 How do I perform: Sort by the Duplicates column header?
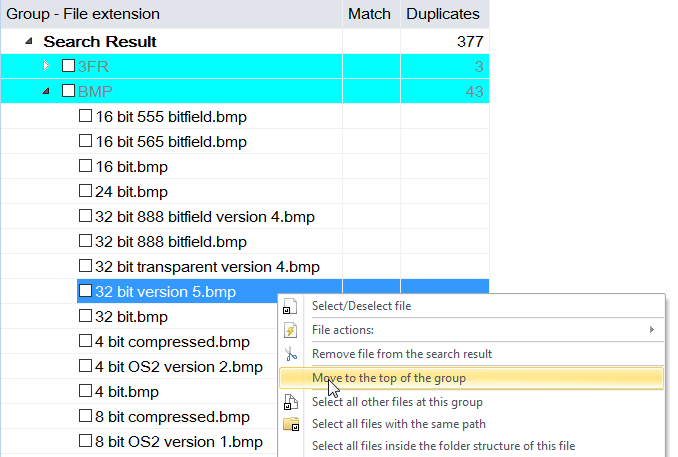tap(443, 14)
